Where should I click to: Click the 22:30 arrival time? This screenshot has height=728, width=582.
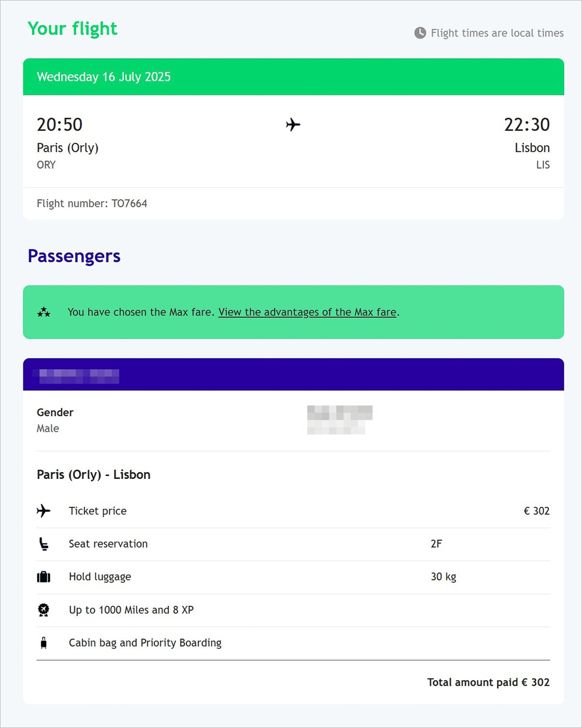click(527, 125)
